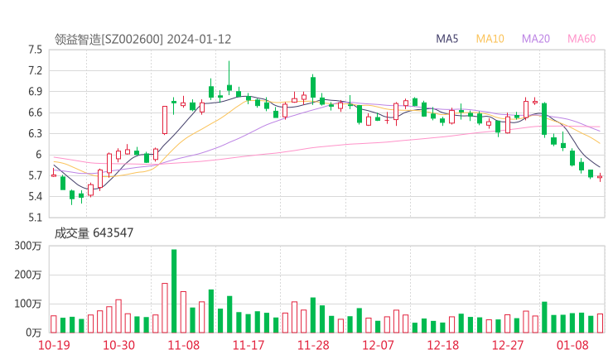Click the 10-19 date label
The image size is (613, 364).
point(54,345)
